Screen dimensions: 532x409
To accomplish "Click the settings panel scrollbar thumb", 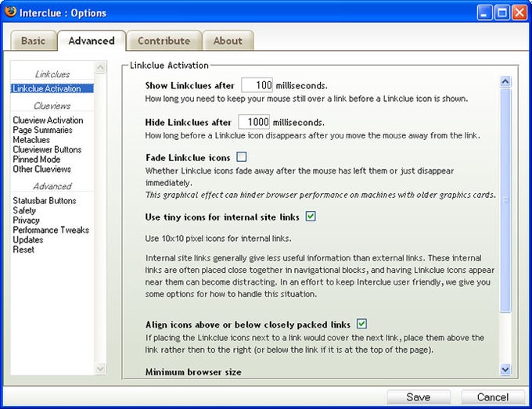I will click(505, 200).
